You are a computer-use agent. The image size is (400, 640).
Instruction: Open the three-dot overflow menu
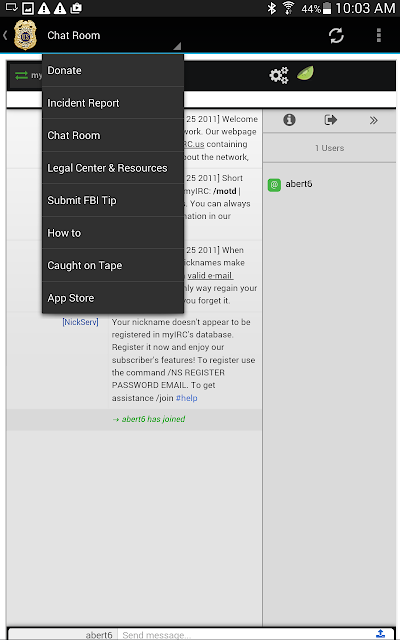click(378, 36)
